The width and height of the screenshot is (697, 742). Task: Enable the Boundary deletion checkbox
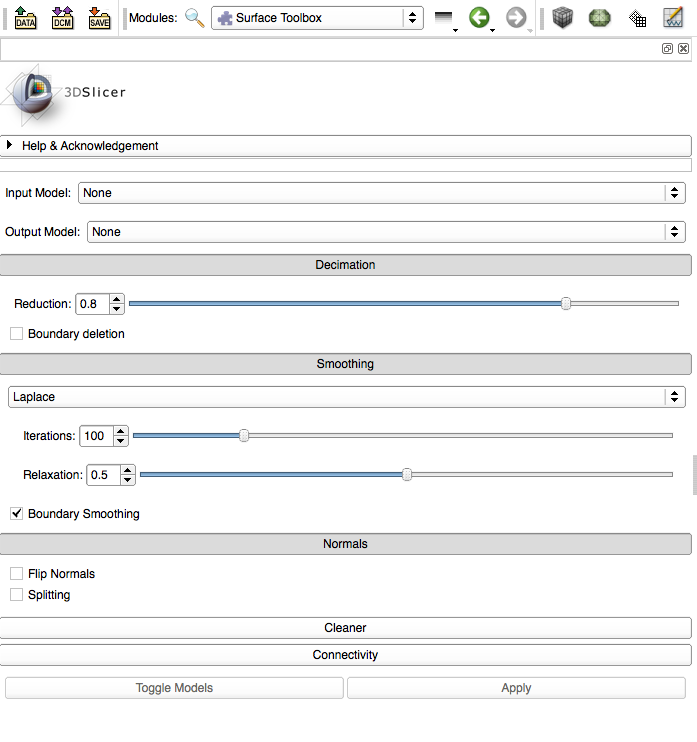tap(17, 334)
